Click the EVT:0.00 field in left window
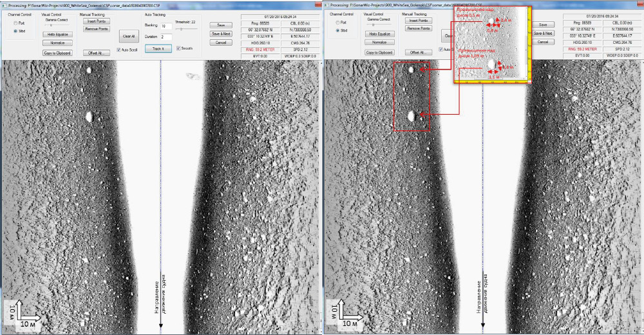The height and width of the screenshot is (335, 644). tap(260, 56)
